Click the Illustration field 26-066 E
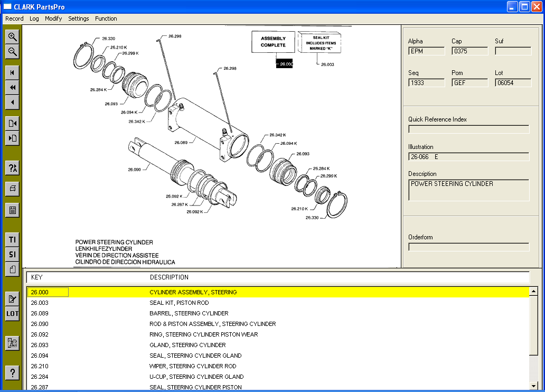The height and width of the screenshot is (392, 545). click(469, 157)
